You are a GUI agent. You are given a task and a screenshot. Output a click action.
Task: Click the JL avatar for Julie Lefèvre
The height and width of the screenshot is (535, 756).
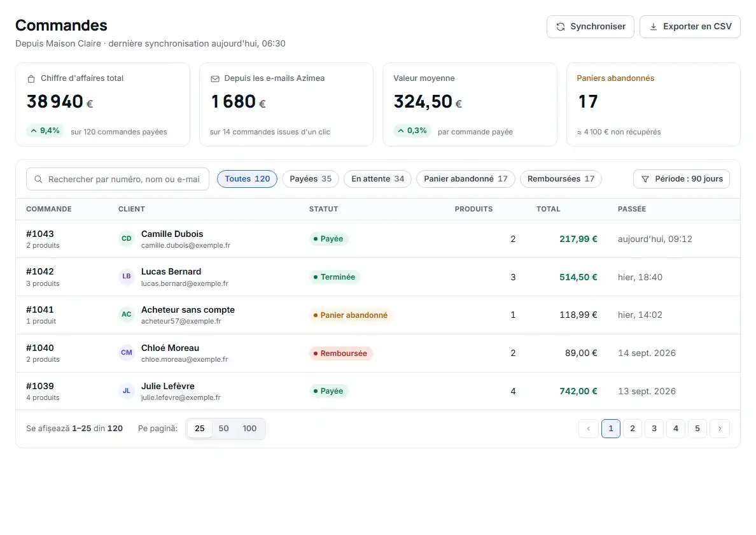click(127, 391)
